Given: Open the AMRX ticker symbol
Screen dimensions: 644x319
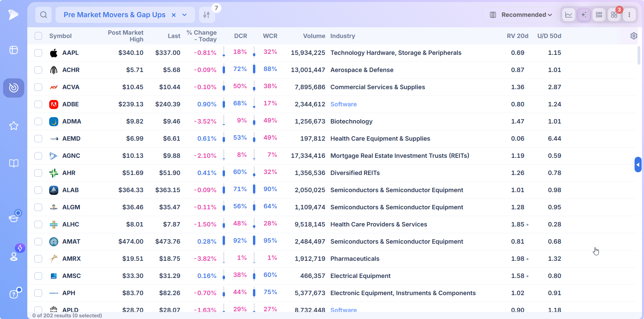Looking at the screenshot, I should click(71, 259).
